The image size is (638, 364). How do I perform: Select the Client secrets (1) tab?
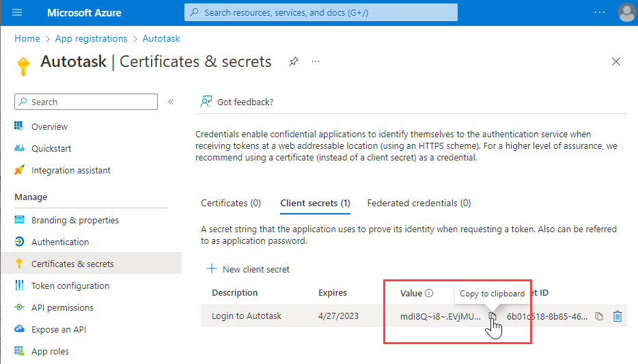point(316,204)
